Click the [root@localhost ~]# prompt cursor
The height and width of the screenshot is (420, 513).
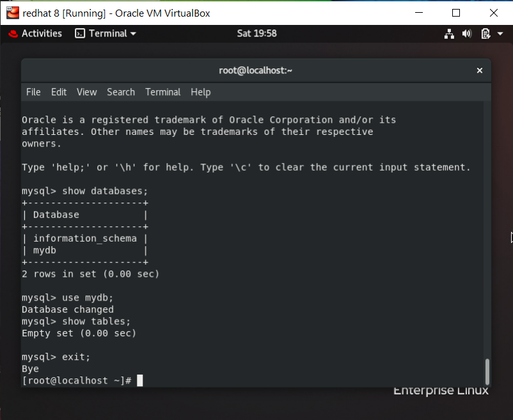pos(139,381)
